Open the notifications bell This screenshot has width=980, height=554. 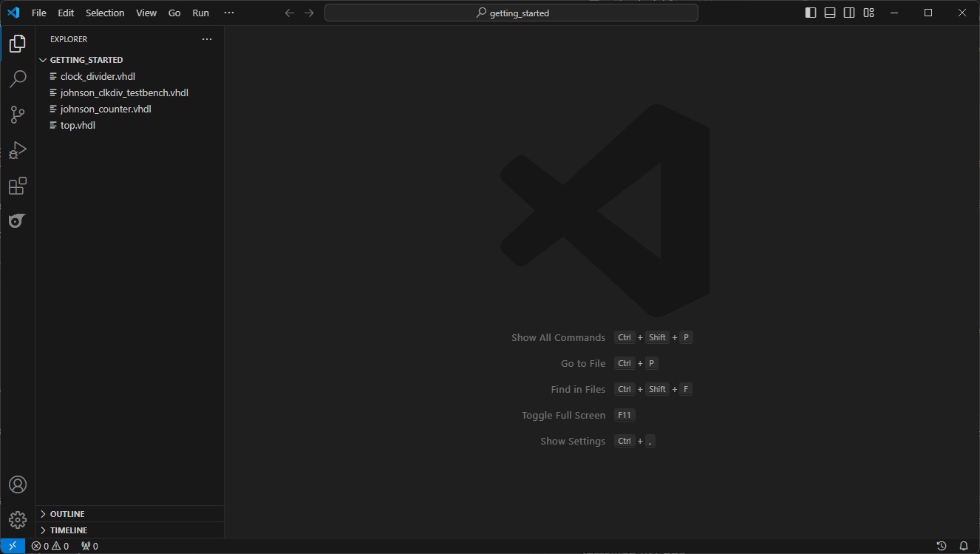pyautogui.click(x=964, y=546)
